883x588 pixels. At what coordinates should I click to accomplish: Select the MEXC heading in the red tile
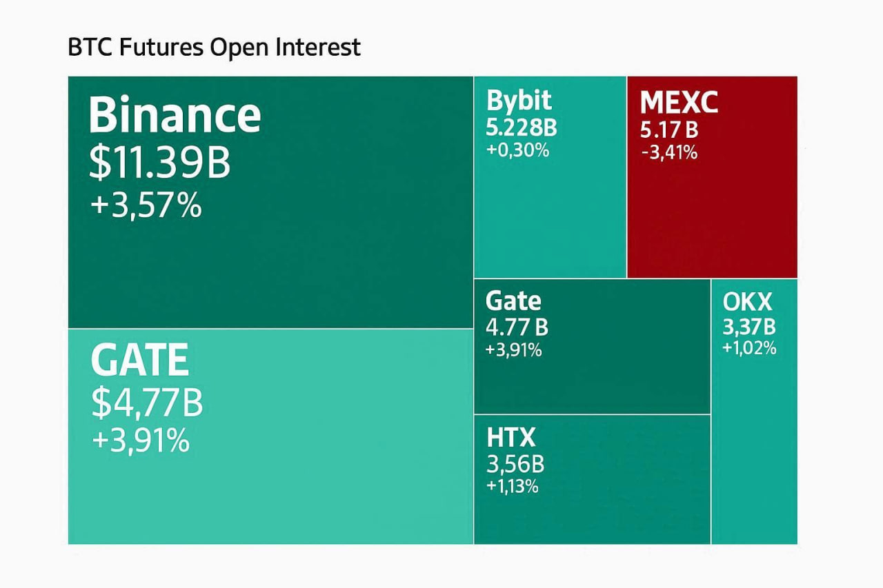(x=679, y=103)
